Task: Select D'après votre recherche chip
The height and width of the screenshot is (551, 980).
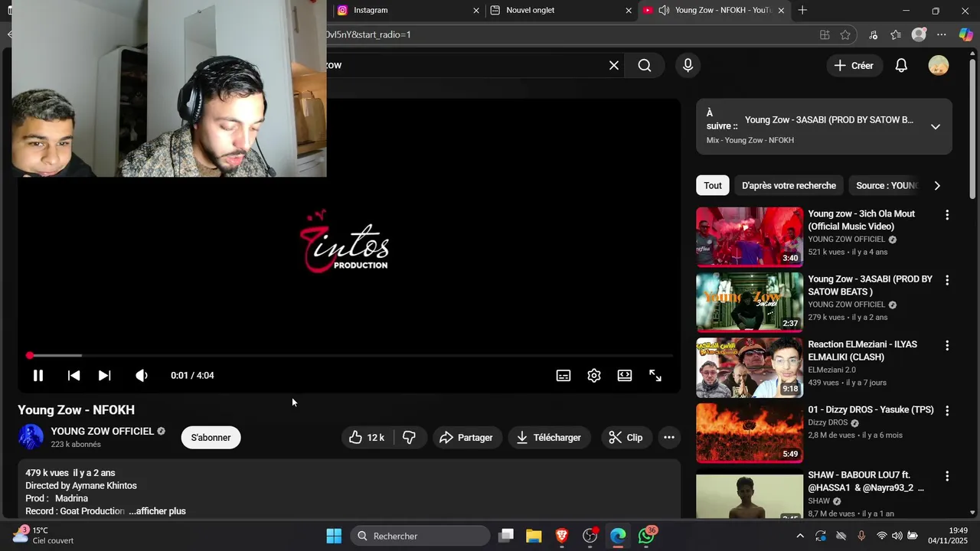Action: tap(789, 186)
